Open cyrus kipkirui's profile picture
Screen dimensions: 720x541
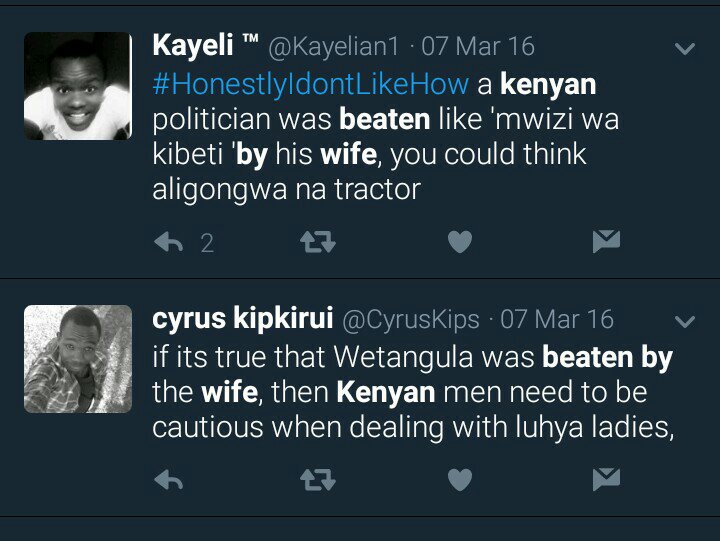tap(78, 359)
